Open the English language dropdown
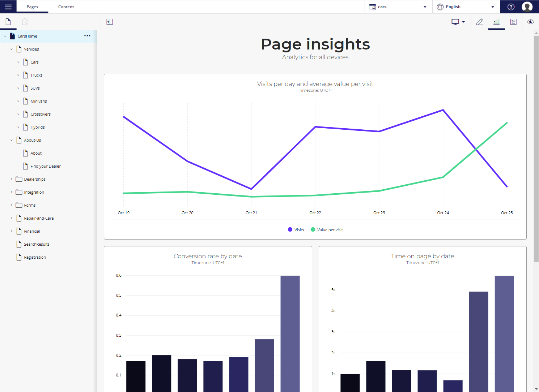Image resolution: width=539 pixels, height=392 pixels. (466, 7)
